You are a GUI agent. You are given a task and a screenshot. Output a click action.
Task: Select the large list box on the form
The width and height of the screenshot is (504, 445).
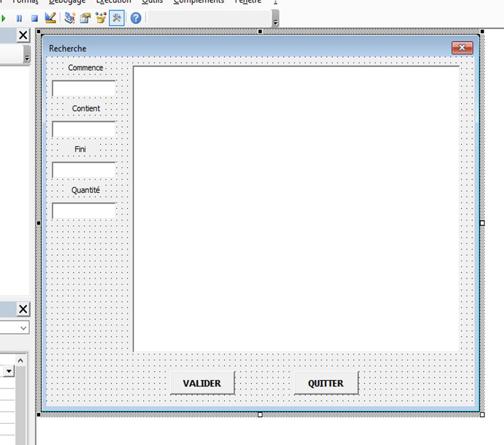296,209
